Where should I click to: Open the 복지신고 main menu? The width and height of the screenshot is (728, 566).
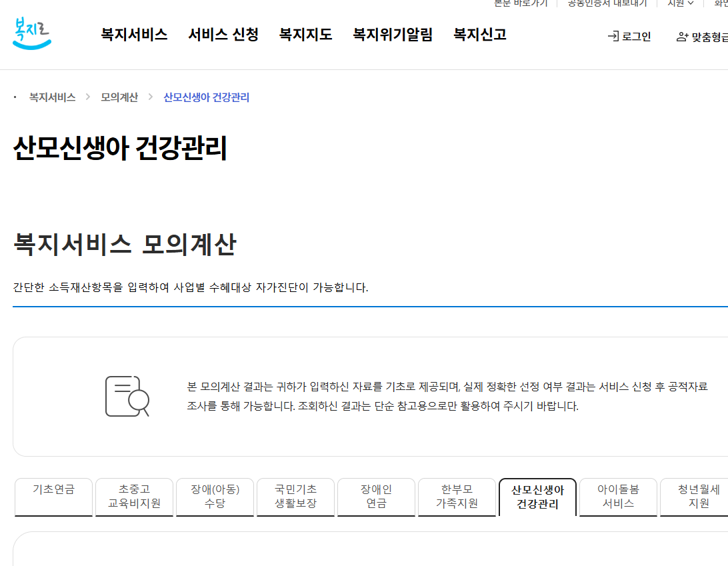coord(479,35)
